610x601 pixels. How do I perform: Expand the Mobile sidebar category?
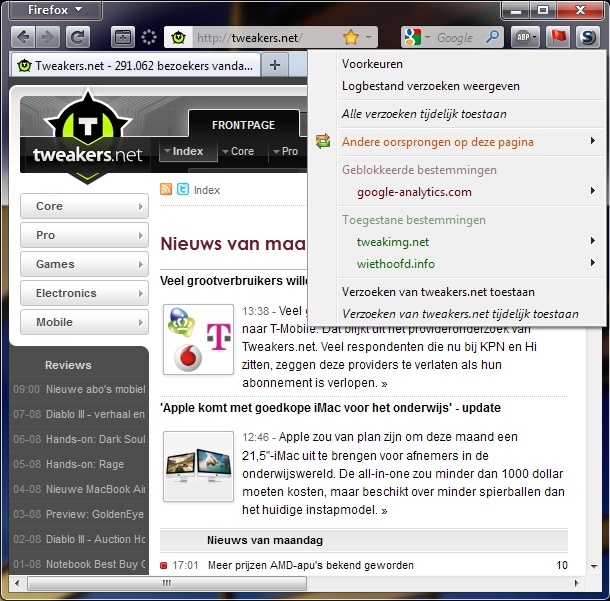84,322
